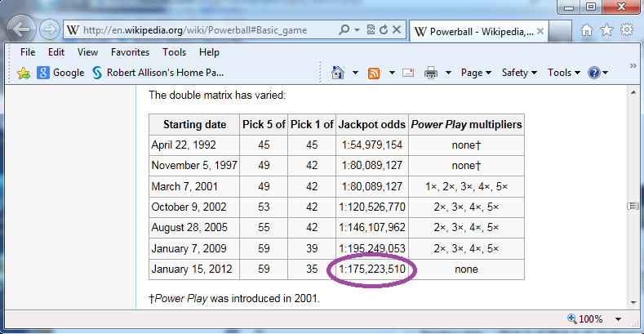Screen dimensions: 644x334
Task: Open the zoom level dropdown arrow
Action: (x=618, y=319)
